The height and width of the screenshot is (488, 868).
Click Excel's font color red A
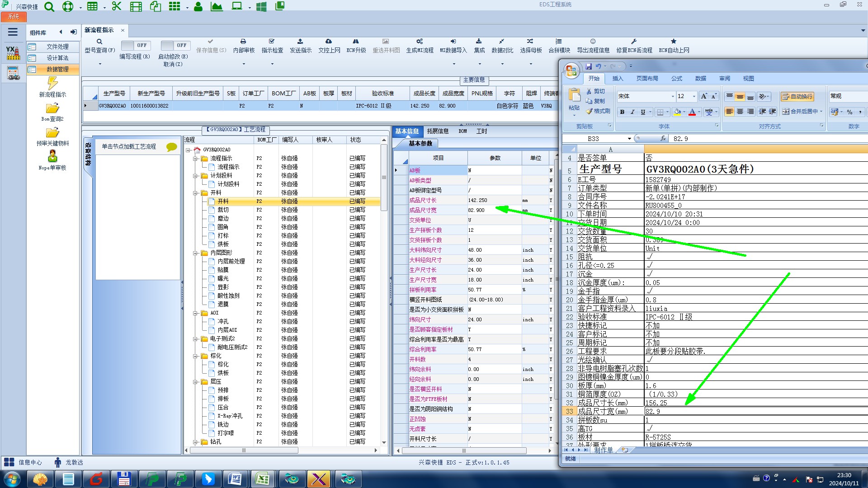point(692,112)
